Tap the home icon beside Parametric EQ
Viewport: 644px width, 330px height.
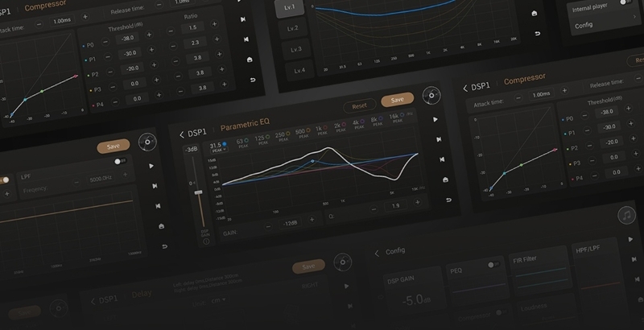coord(445,179)
